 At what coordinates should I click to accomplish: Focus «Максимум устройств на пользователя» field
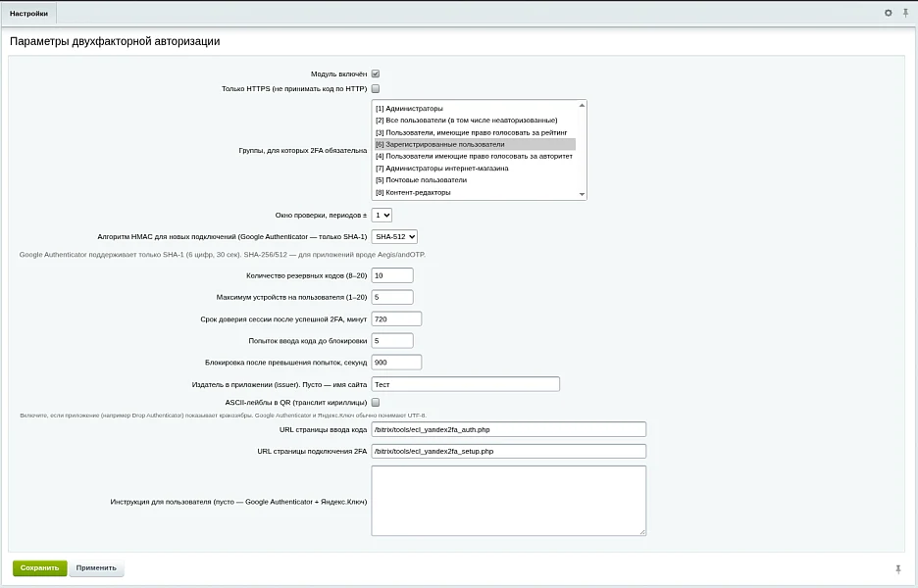(x=392, y=297)
